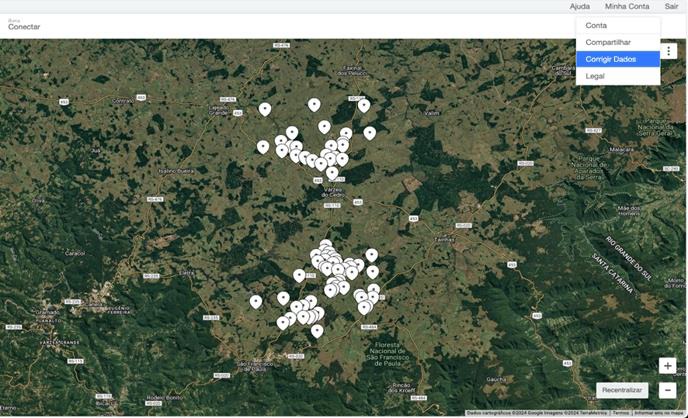The image size is (688, 418).
Task: Click the zoom out minus button
Action: tap(667, 390)
